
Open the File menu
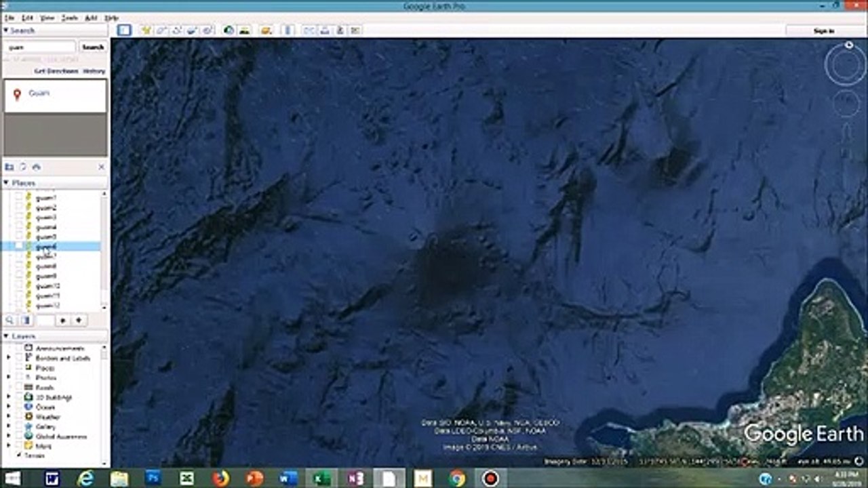tap(8, 18)
